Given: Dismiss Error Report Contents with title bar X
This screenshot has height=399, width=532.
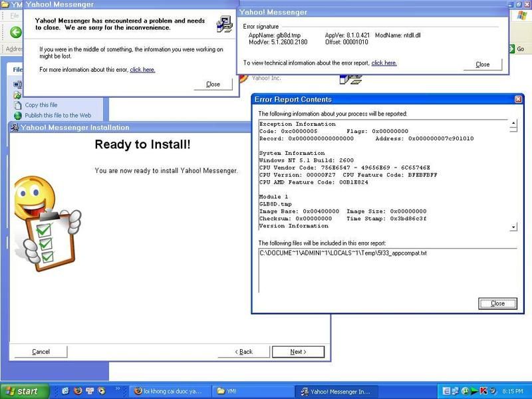Looking at the screenshot, I should [518, 99].
